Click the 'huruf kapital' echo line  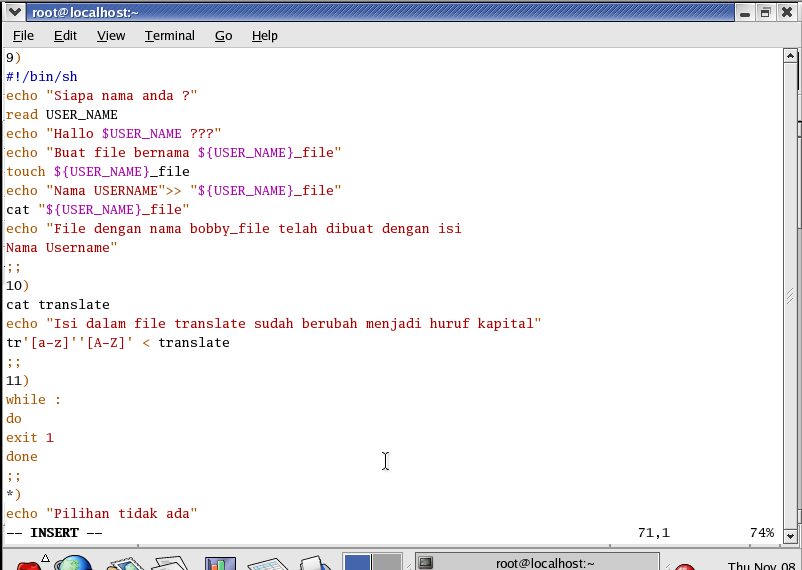pyautogui.click(x=274, y=323)
